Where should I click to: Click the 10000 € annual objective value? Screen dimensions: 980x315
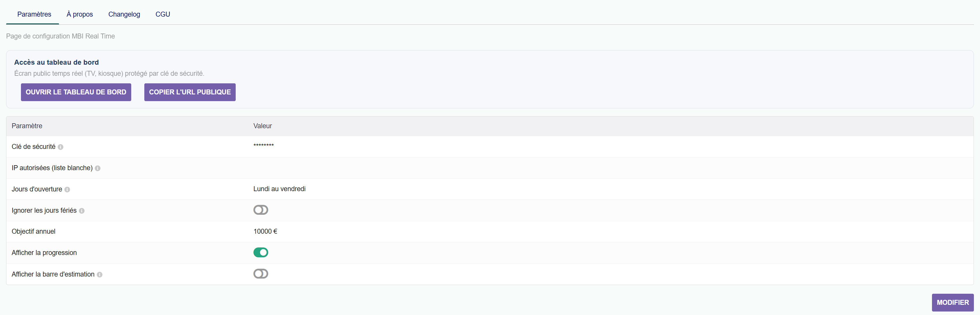pyautogui.click(x=266, y=232)
